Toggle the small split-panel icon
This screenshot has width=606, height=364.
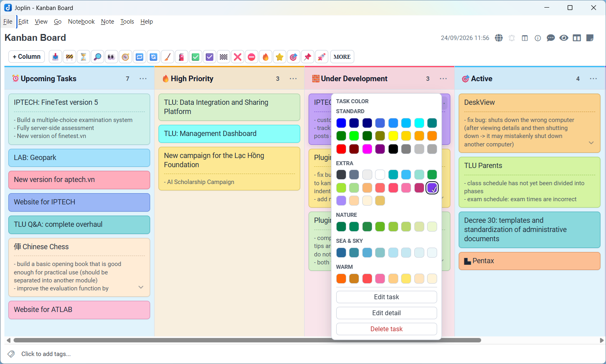(x=525, y=38)
